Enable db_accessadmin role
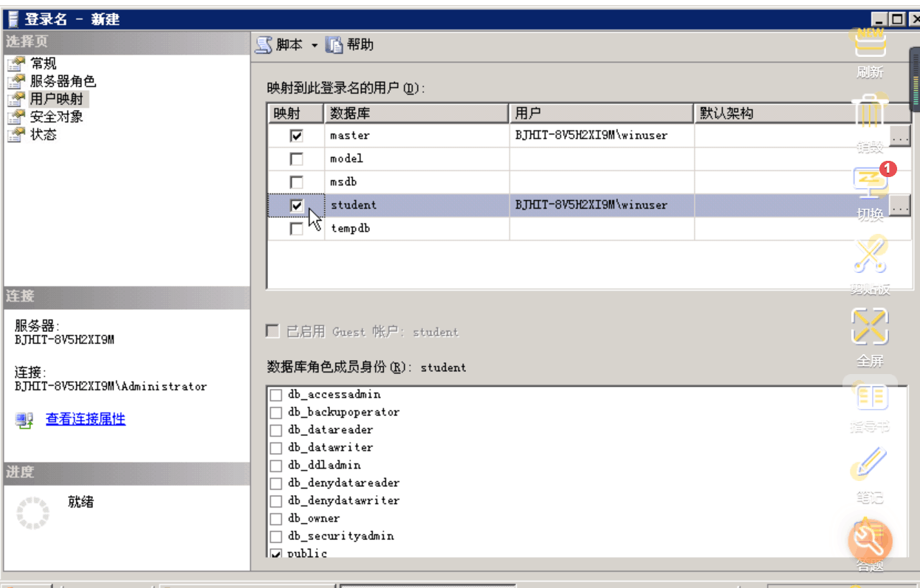The width and height of the screenshot is (920, 588). [x=276, y=395]
